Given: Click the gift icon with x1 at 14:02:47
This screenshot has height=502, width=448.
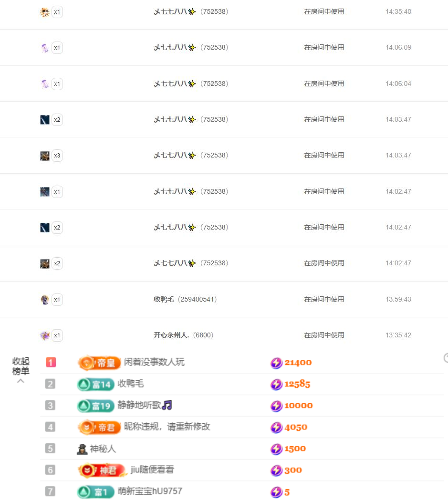Looking at the screenshot, I should [45, 192].
